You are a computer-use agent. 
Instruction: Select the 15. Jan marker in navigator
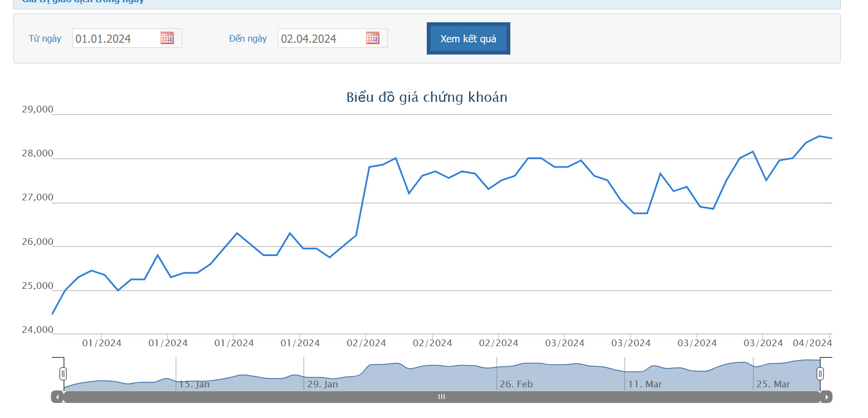click(194, 384)
